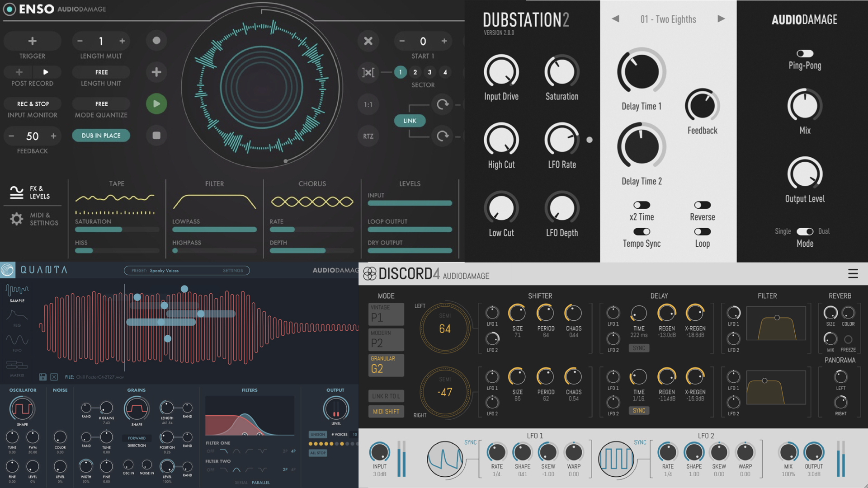Screen dimensions: 868x488
Task: Click the save file disk icon in Quanta
Action: click(43, 377)
